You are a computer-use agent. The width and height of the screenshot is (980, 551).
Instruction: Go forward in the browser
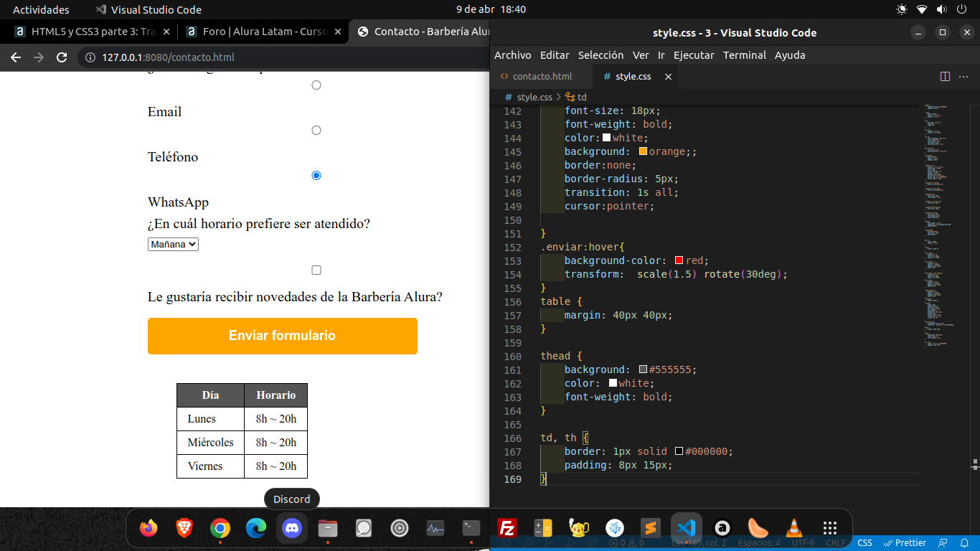tap(39, 57)
